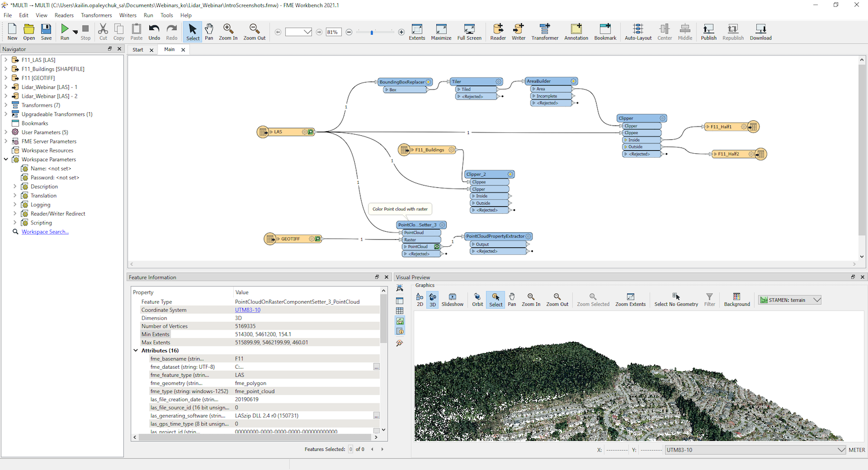Switch to the Start tab
The height and width of the screenshot is (470, 868).
click(x=138, y=49)
